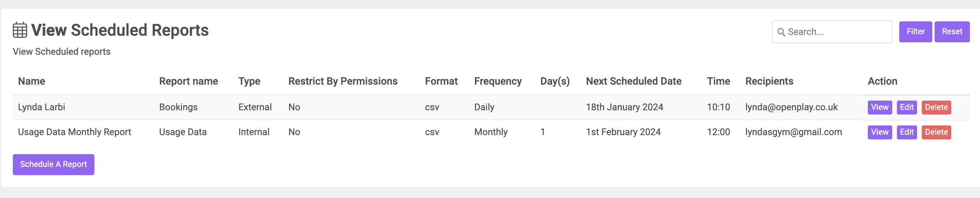Delete the Usage Data Monthly Report

936,132
